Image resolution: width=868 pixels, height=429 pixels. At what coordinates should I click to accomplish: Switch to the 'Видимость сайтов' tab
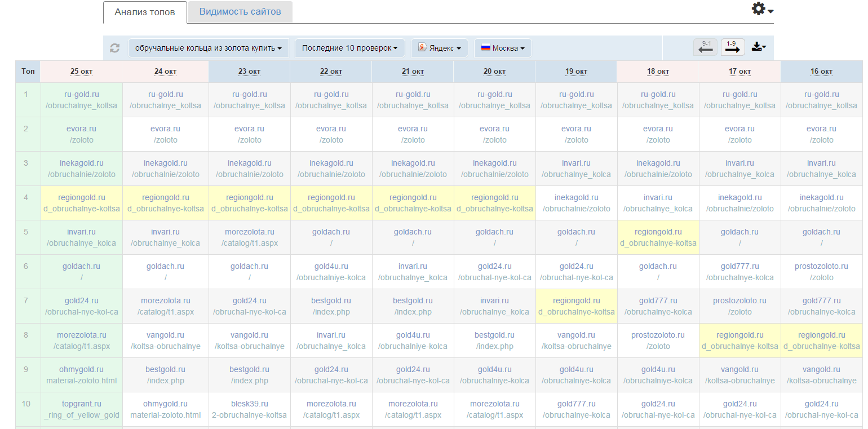coord(240,12)
